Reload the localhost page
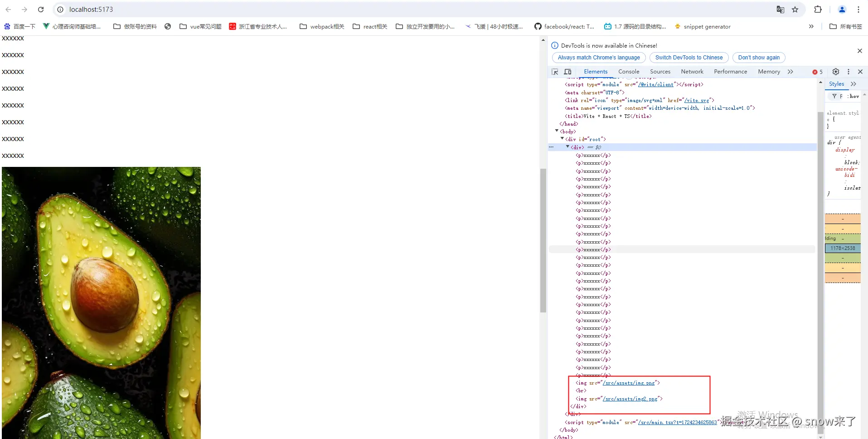Screen dimensions: 868x439 point(41,10)
